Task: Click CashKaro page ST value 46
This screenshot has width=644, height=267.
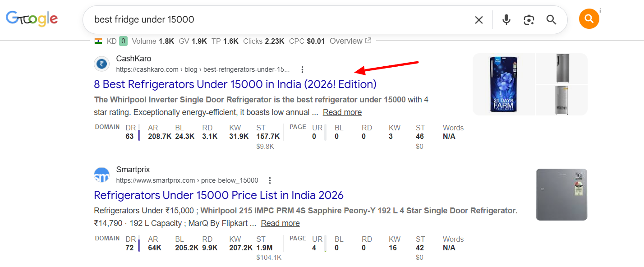Action: [420, 136]
